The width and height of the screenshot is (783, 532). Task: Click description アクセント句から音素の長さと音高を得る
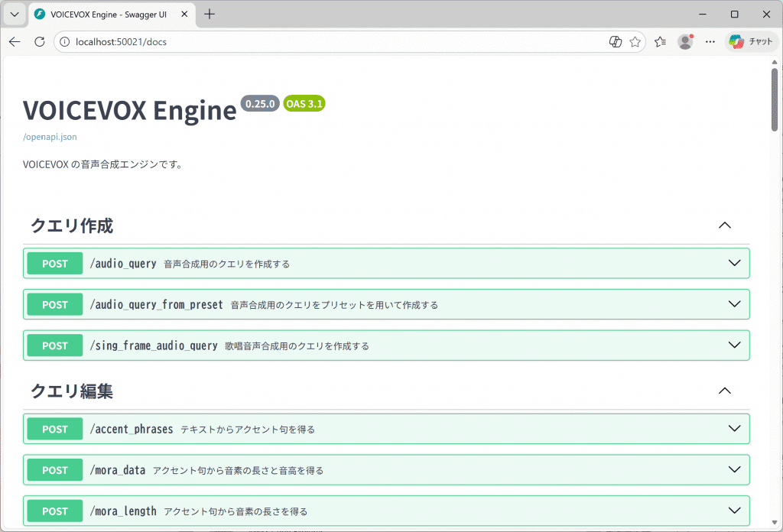click(x=239, y=470)
